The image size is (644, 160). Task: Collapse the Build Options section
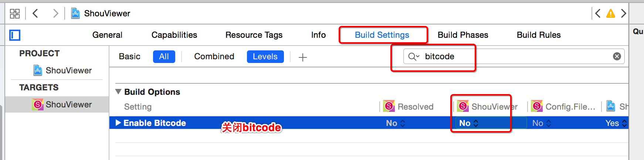click(x=118, y=91)
